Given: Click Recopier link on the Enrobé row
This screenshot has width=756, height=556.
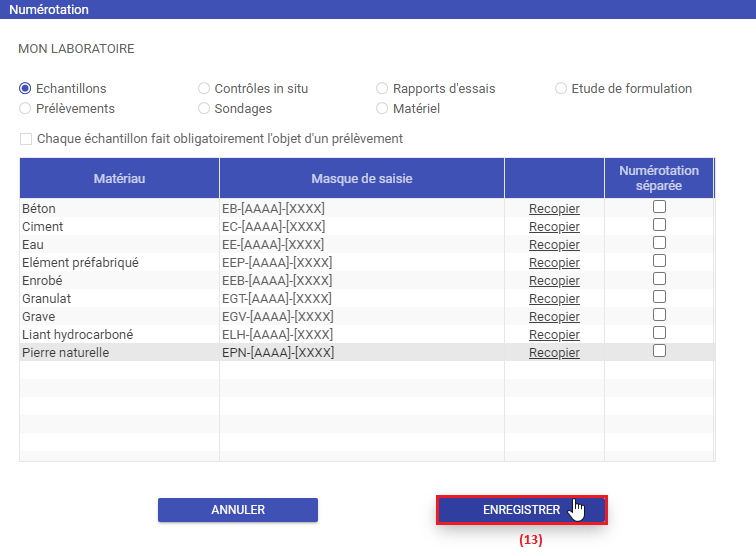Looking at the screenshot, I should (x=554, y=281).
